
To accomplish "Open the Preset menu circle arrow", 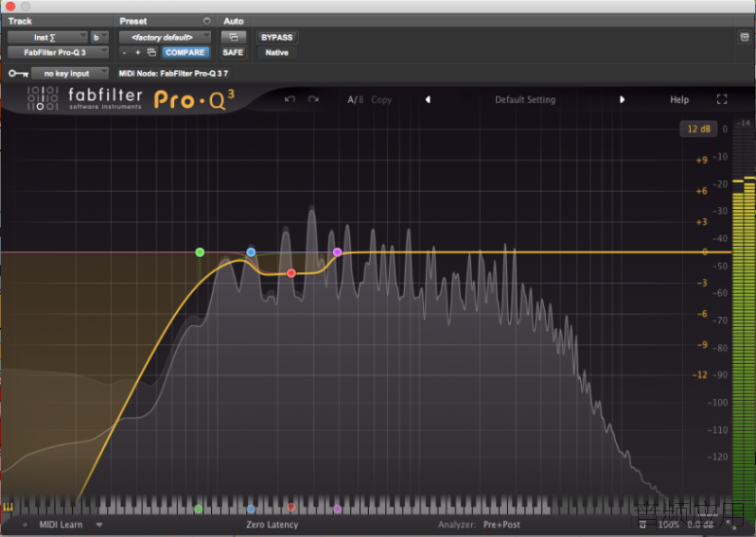I will click(206, 21).
